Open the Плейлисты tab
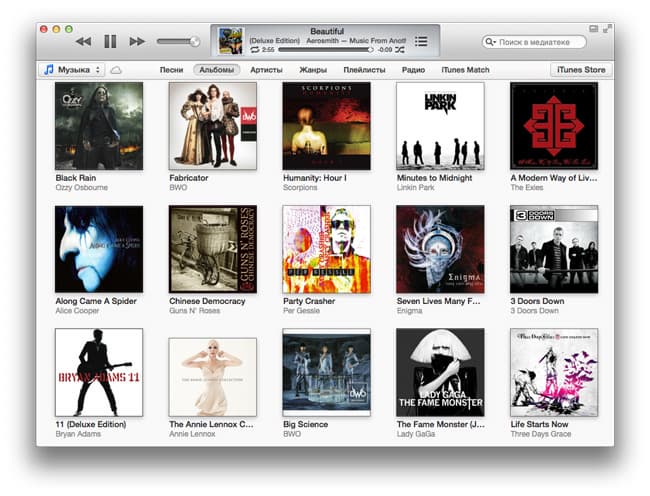This screenshot has width=650, height=496. click(x=364, y=70)
